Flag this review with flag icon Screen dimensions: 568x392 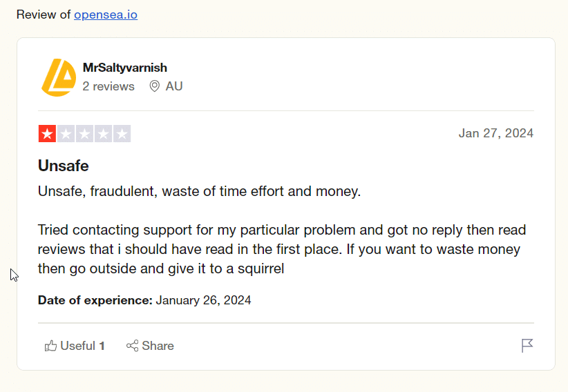point(527,346)
